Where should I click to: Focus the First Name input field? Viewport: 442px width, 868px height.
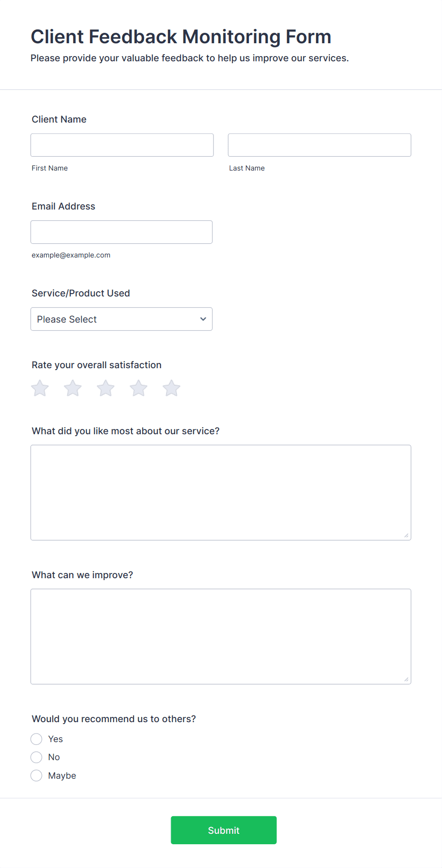[x=122, y=145]
